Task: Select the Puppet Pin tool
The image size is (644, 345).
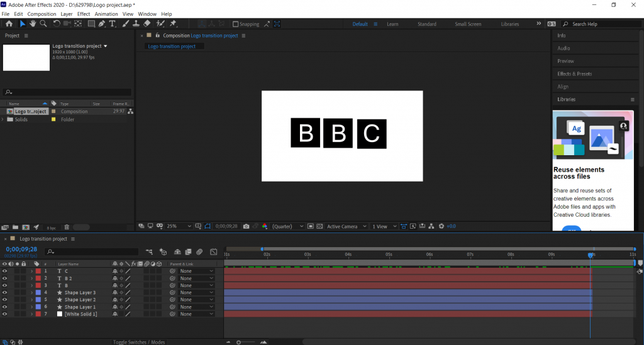Action: pos(173,24)
